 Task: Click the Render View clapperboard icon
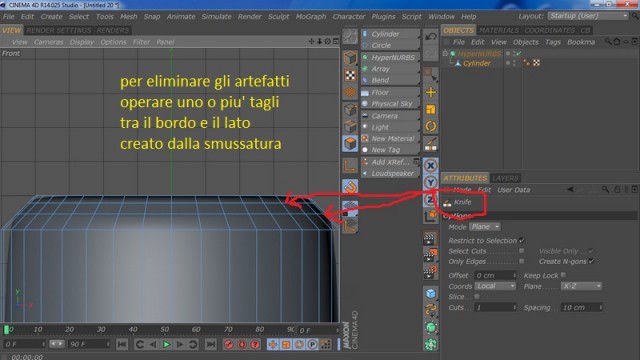coord(430,238)
